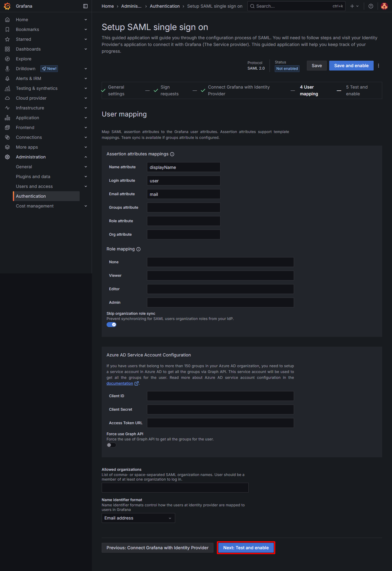
Task: Switch to the Test and enable step
Action: point(356,90)
